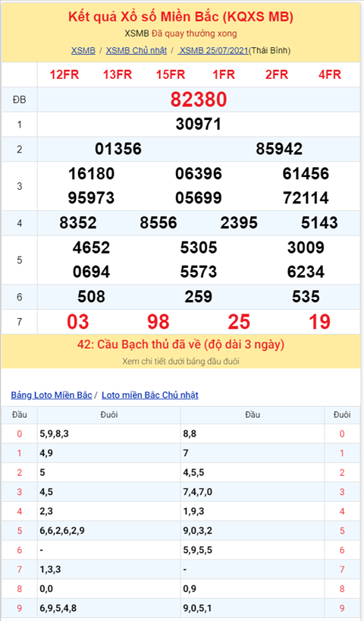The image size is (364, 621).
Task: Click the 2FR ticket code
Action: (x=277, y=74)
